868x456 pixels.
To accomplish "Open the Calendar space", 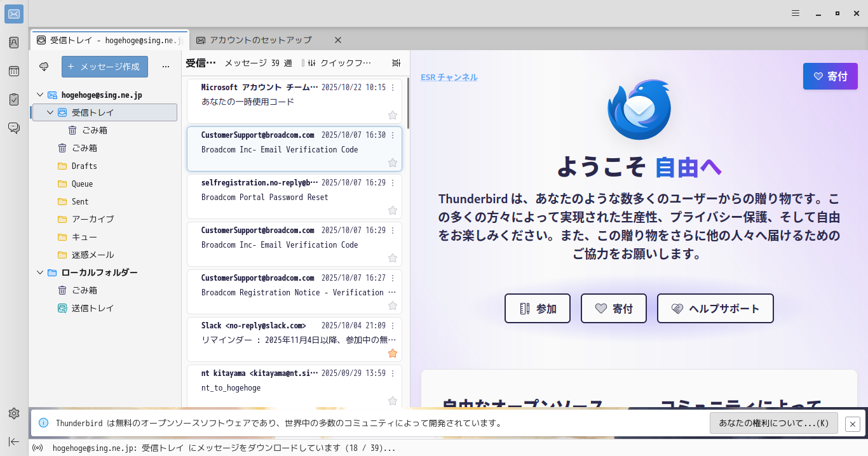I will tap(14, 71).
